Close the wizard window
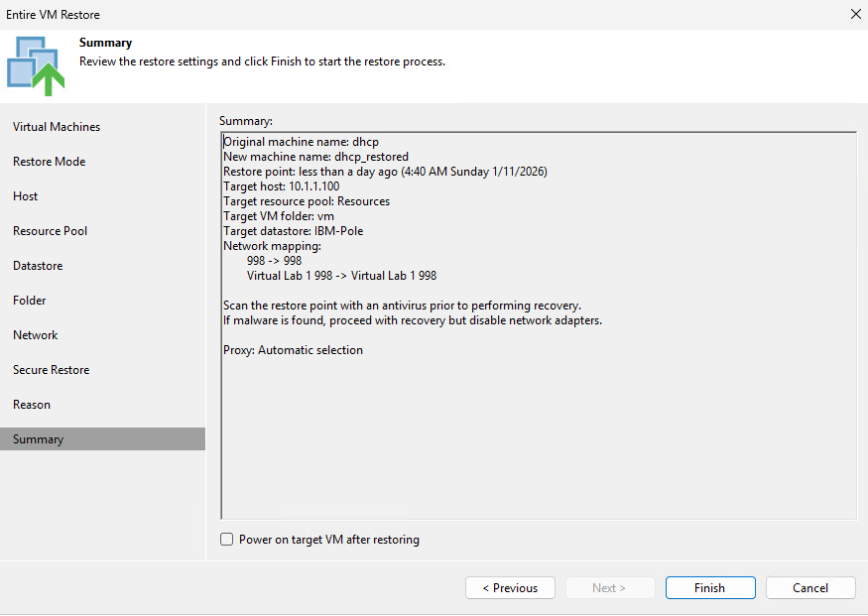The width and height of the screenshot is (868, 616). click(x=855, y=14)
